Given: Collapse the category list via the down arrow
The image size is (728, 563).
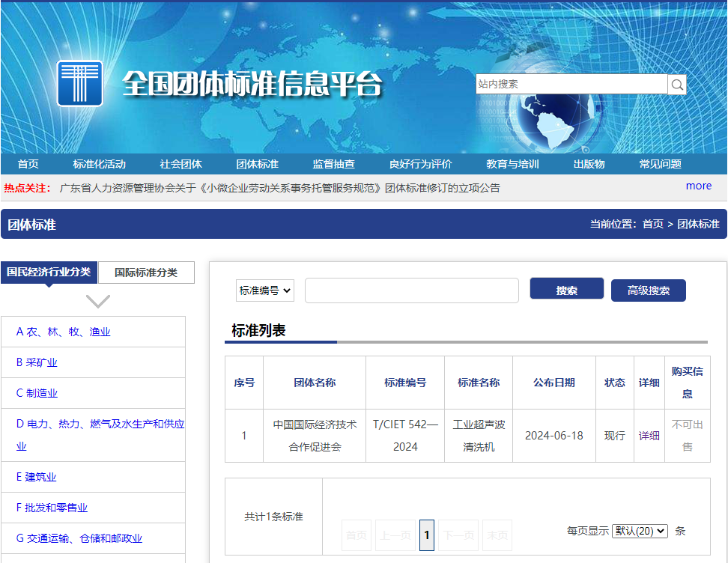Looking at the screenshot, I should [x=97, y=300].
